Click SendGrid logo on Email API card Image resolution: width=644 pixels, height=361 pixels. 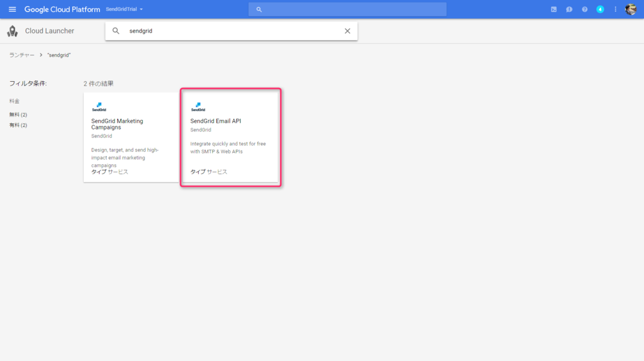(x=198, y=107)
